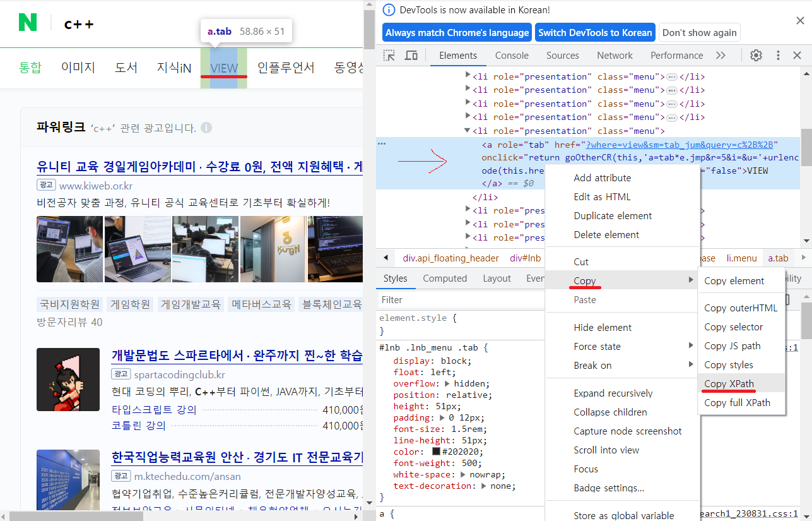Image resolution: width=812 pixels, height=521 pixels.
Task: Select Add attribute in context menu
Action: (x=621, y=177)
